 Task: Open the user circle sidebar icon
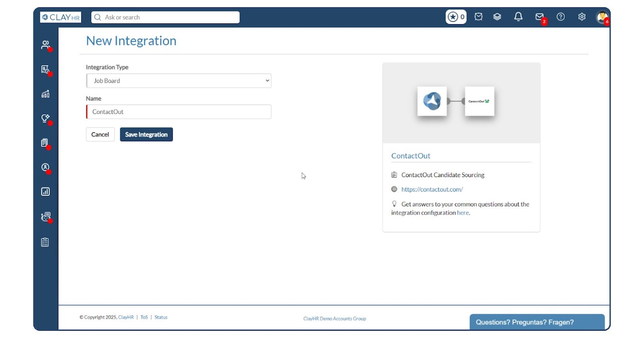[x=45, y=167]
